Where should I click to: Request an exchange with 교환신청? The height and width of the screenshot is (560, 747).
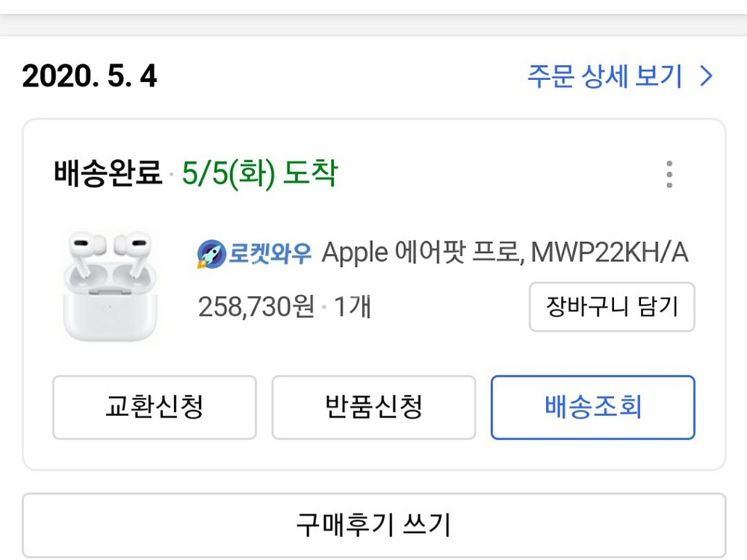[154, 407]
